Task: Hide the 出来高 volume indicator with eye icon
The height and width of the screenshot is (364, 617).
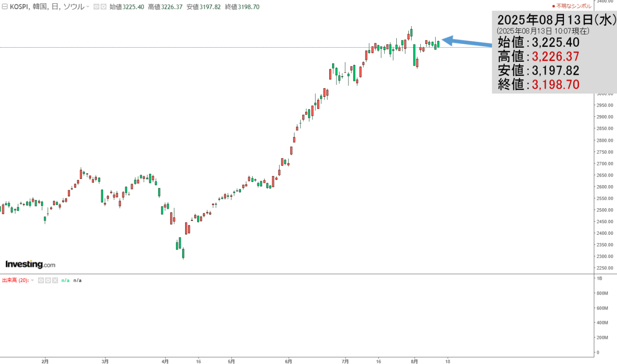Action: coord(41,280)
